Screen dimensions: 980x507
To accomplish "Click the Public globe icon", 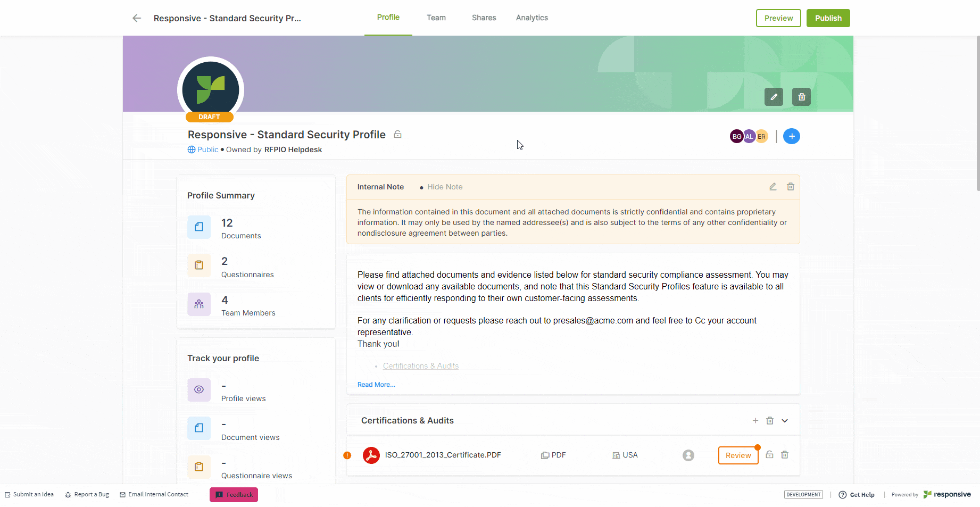I will [192, 149].
